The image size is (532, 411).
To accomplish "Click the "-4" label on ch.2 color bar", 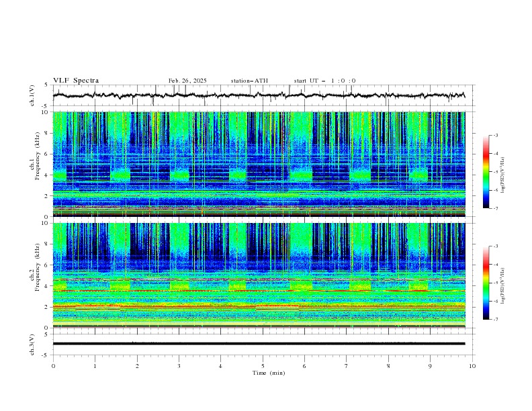I will click(x=496, y=265).
